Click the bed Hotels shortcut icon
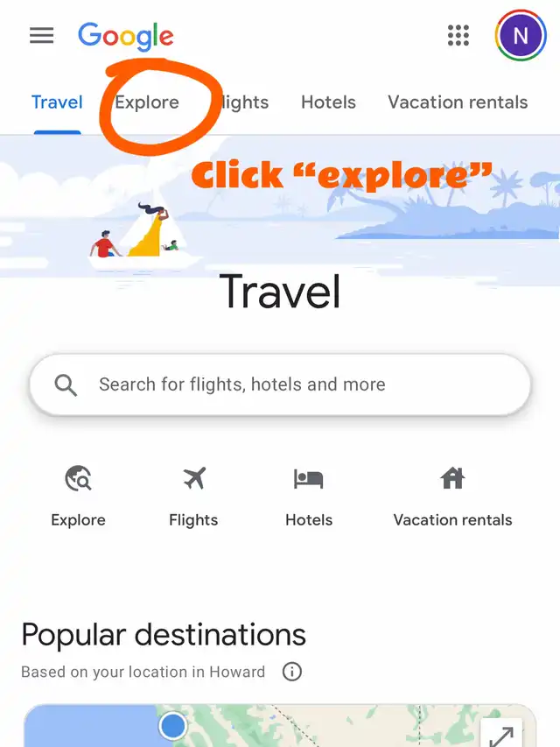The height and width of the screenshot is (747, 560). point(309,479)
